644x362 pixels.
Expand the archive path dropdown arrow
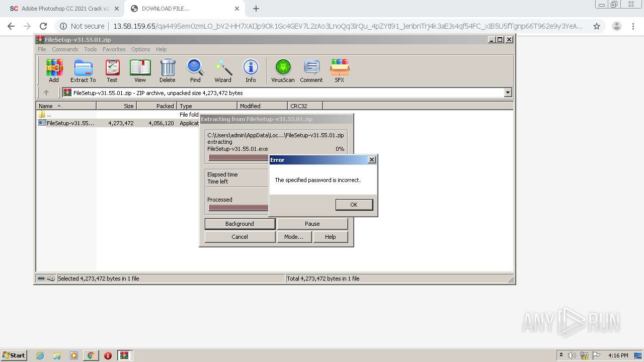point(508,93)
